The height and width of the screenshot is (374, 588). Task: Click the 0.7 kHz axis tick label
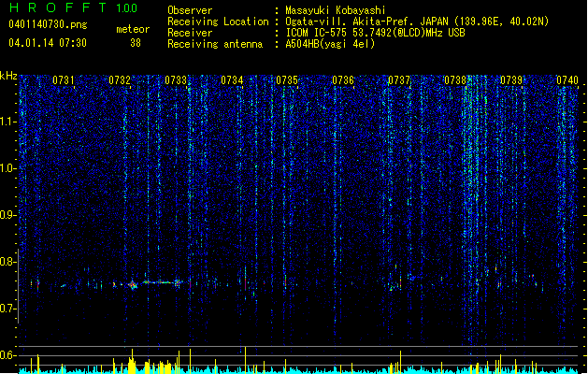(7, 309)
